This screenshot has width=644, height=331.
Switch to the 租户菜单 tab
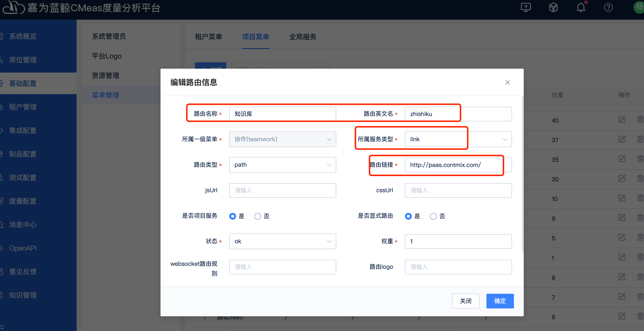click(208, 37)
